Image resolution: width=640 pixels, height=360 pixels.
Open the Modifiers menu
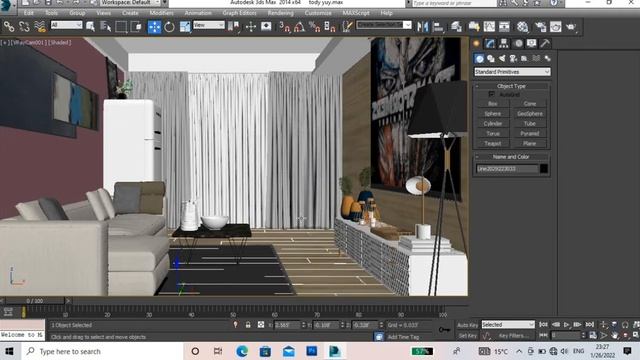coord(161,13)
